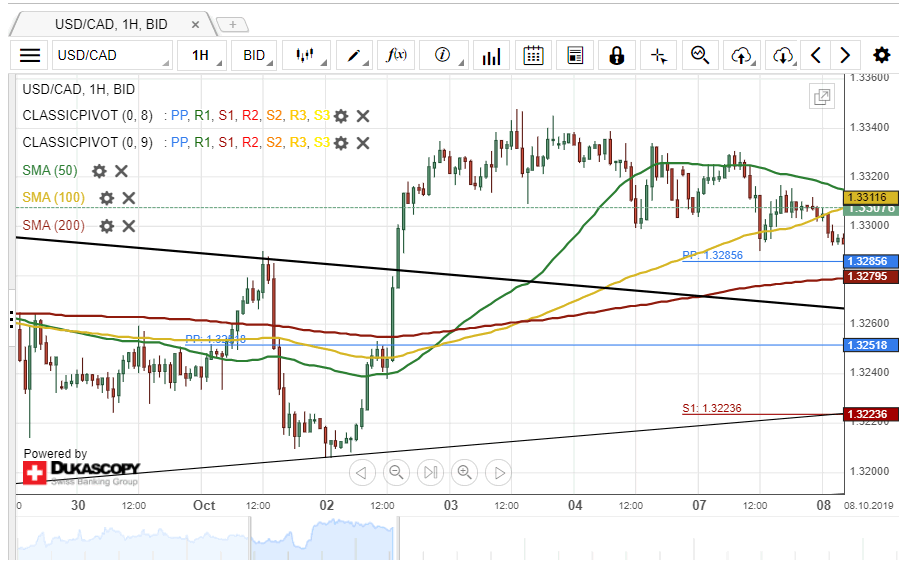Viewport: 901px width, 565px height.
Task: Pop out chart using detach icon
Action: (822, 97)
